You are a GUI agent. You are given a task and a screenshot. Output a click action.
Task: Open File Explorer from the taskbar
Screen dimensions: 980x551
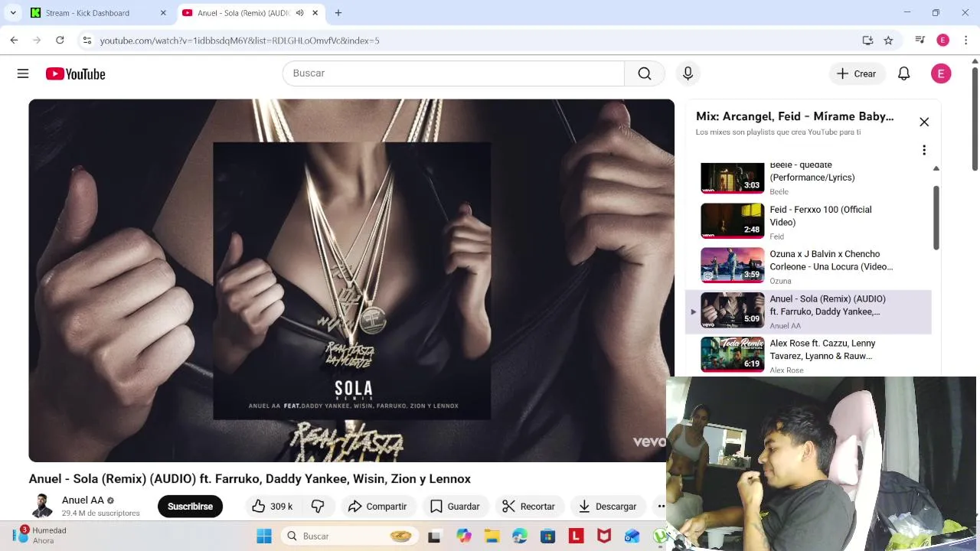coord(492,536)
